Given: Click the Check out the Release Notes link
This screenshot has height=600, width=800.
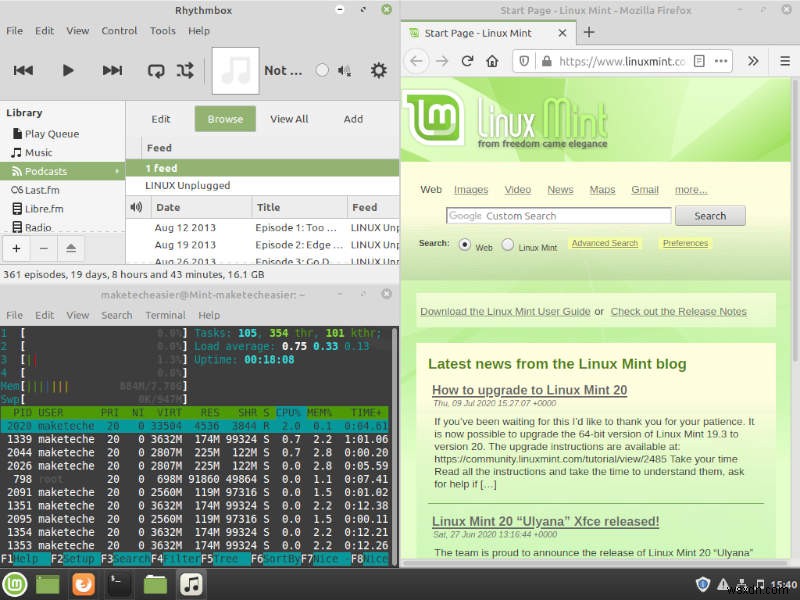Looking at the screenshot, I should coord(679,311).
